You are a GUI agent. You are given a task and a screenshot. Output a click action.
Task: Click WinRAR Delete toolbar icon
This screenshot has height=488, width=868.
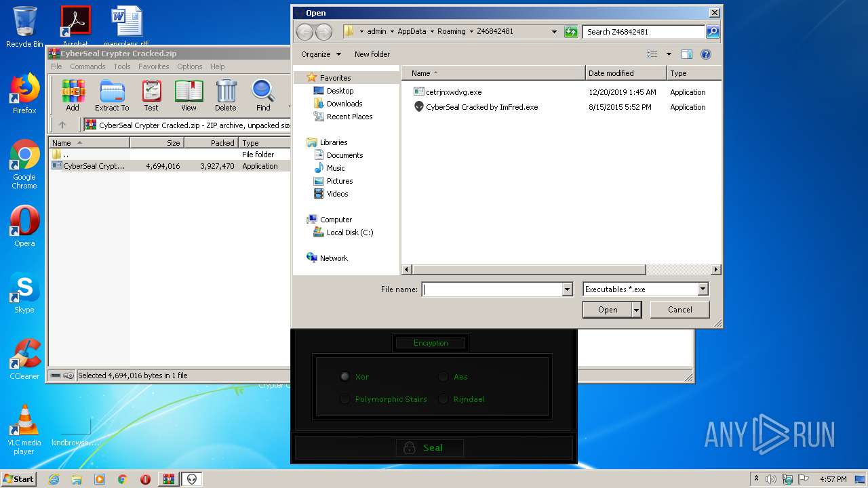pos(226,96)
